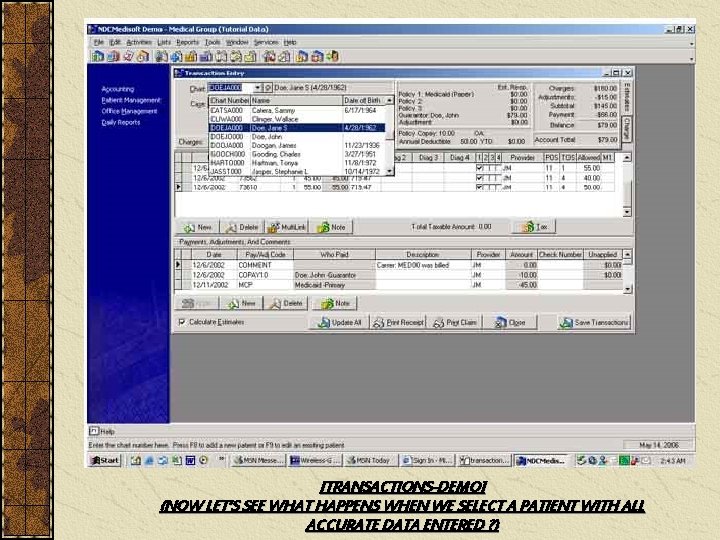Click the Tax button

[534, 226]
